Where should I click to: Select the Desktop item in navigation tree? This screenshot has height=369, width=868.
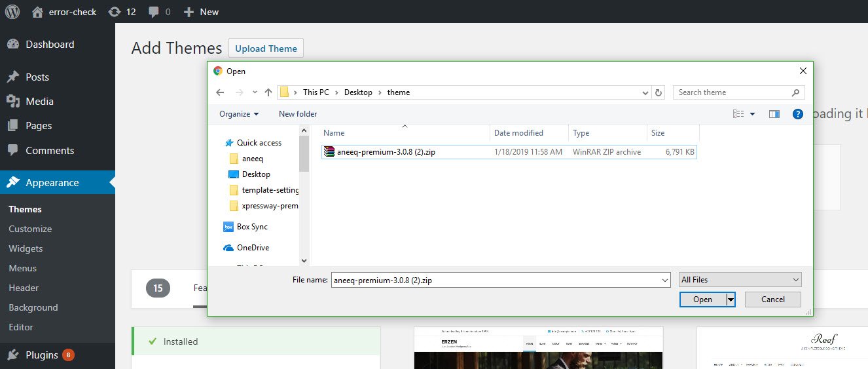(x=255, y=174)
